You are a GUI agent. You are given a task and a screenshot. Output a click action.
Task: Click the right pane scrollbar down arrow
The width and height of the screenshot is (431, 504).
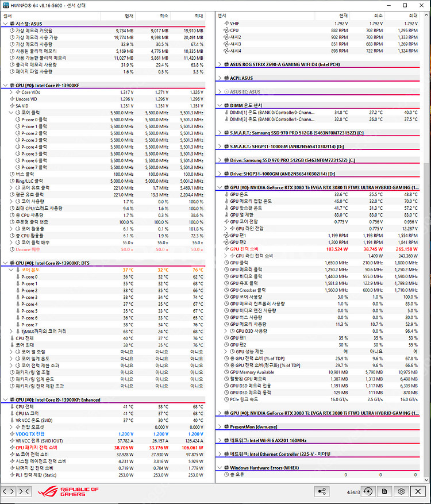pos(426,480)
